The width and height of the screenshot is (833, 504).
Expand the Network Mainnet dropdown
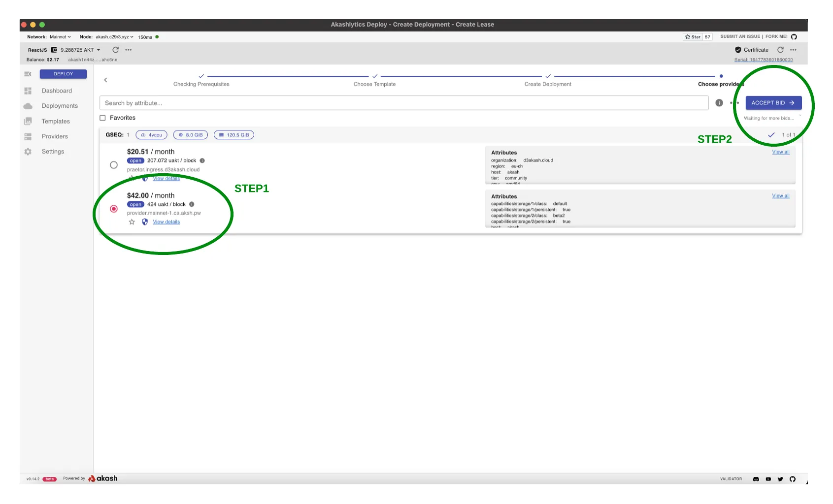pyautogui.click(x=60, y=37)
